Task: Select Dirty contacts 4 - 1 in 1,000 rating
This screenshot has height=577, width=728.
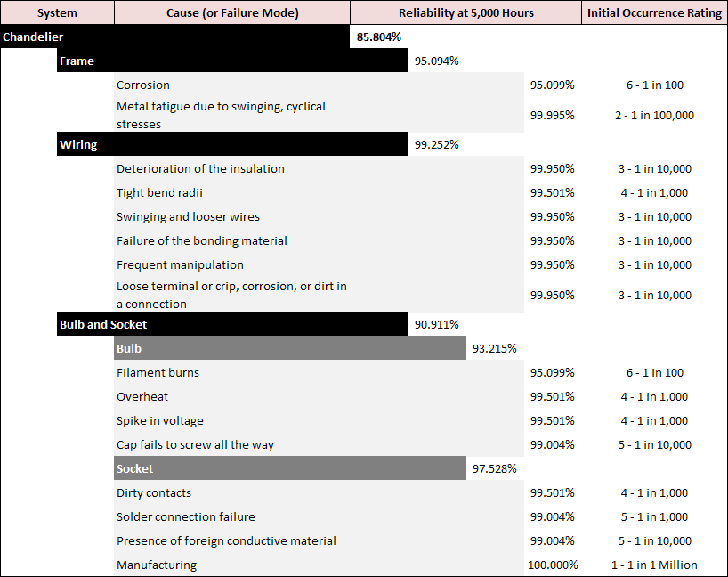Action: [654, 493]
